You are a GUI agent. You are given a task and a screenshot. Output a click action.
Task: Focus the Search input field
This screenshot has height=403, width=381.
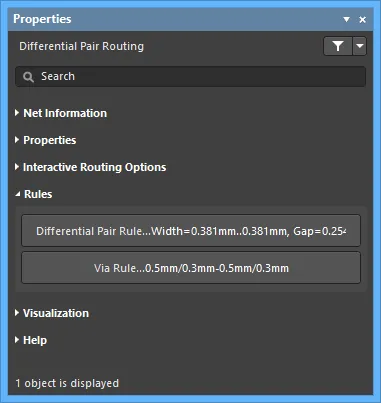(190, 77)
